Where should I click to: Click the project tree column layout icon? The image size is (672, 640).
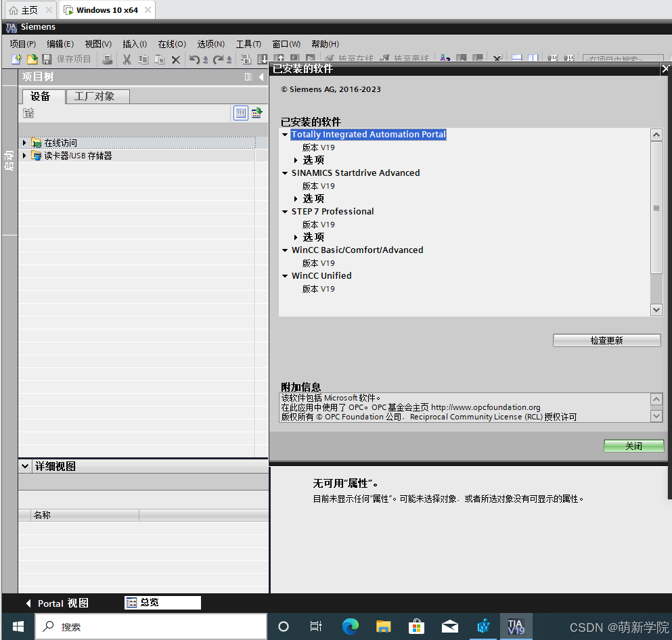248,76
